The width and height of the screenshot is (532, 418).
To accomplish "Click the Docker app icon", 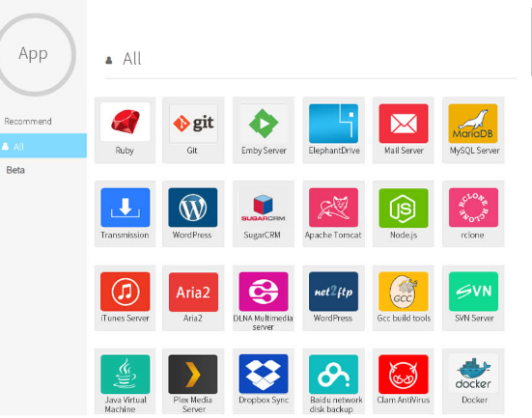I will pyautogui.click(x=473, y=374).
